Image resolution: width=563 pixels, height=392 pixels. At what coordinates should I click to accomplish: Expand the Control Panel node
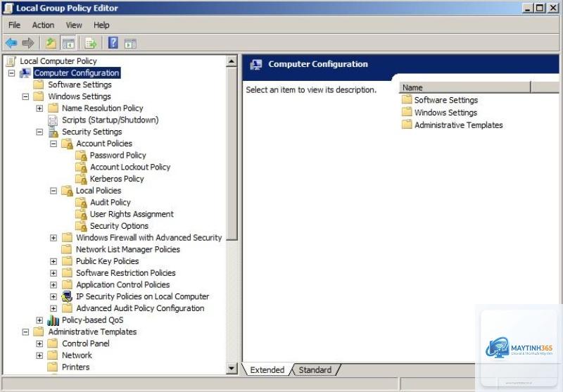tap(39, 343)
